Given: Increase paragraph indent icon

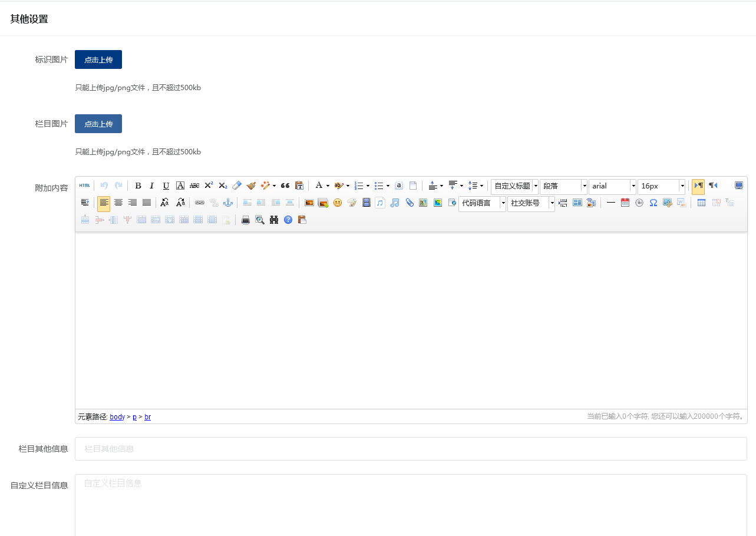Looking at the screenshot, I should tap(85, 203).
